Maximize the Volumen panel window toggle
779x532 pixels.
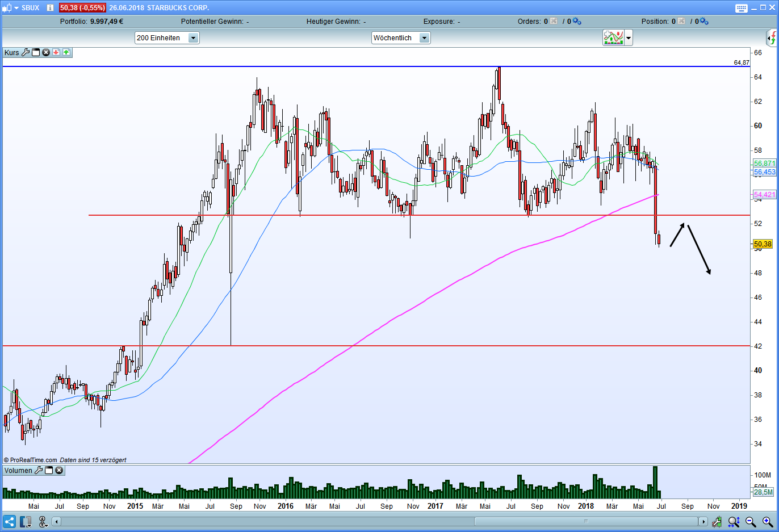coord(49,470)
